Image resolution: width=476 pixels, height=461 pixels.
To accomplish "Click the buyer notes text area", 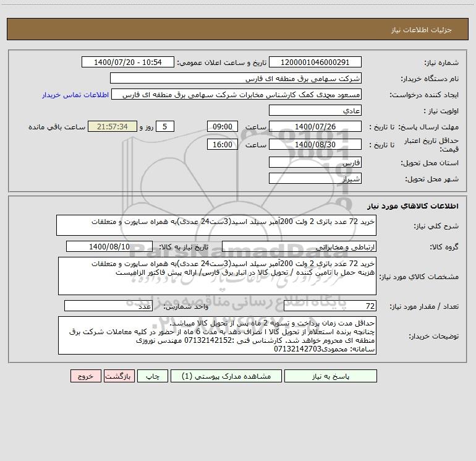I will click(217, 335).
